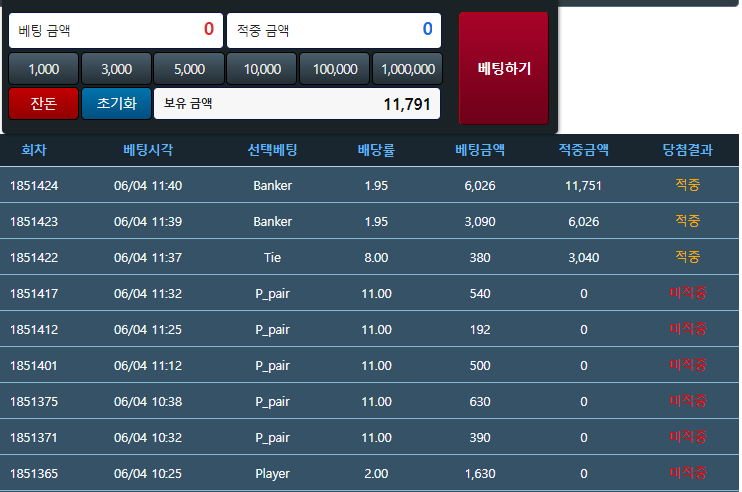This screenshot has width=742, height=492.
Task: Click bet amount 390
Action: point(480,437)
